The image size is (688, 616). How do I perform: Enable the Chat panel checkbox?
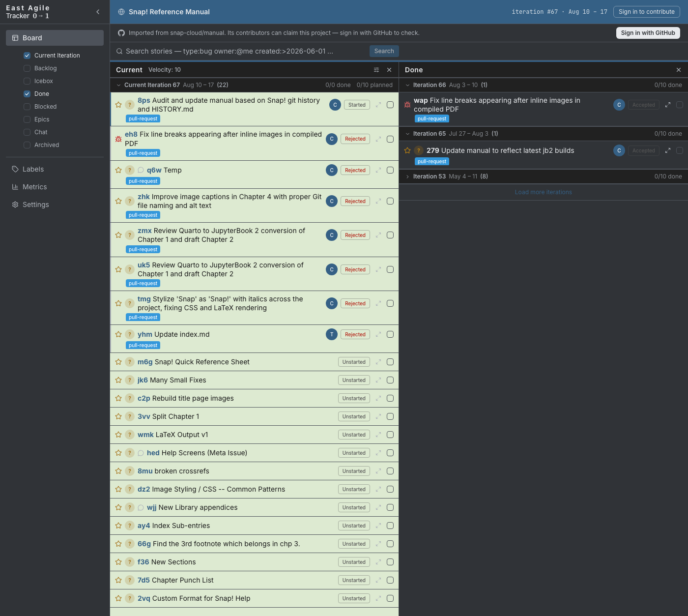[x=27, y=132]
